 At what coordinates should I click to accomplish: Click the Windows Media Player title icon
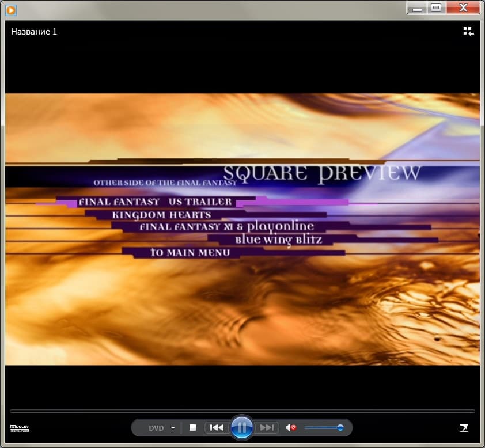click(x=11, y=10)
